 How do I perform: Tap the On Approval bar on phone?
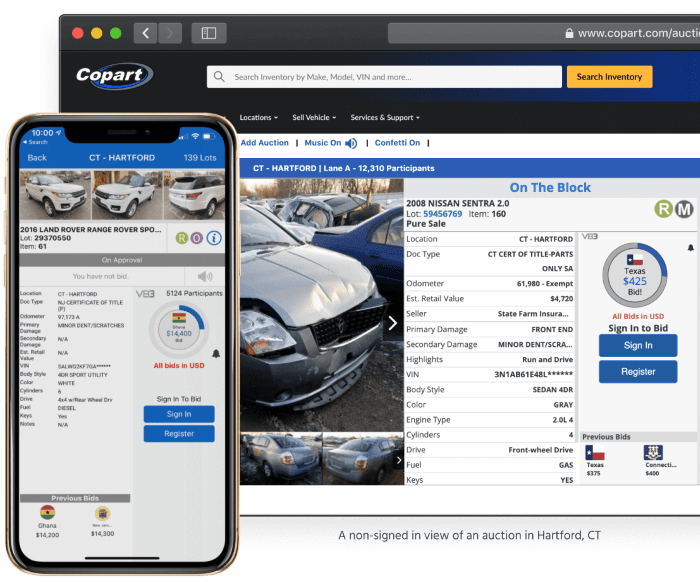[122, 260]
